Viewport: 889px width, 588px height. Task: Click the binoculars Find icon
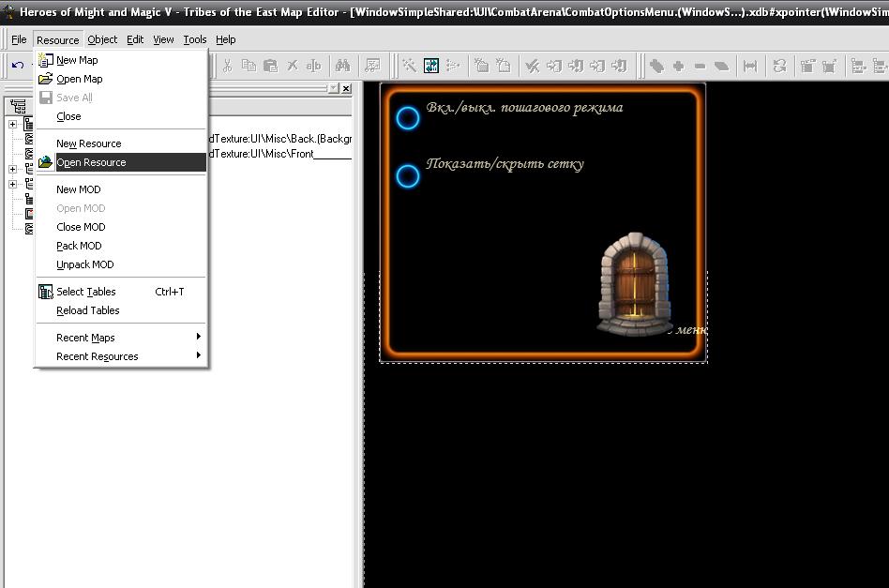342,66
